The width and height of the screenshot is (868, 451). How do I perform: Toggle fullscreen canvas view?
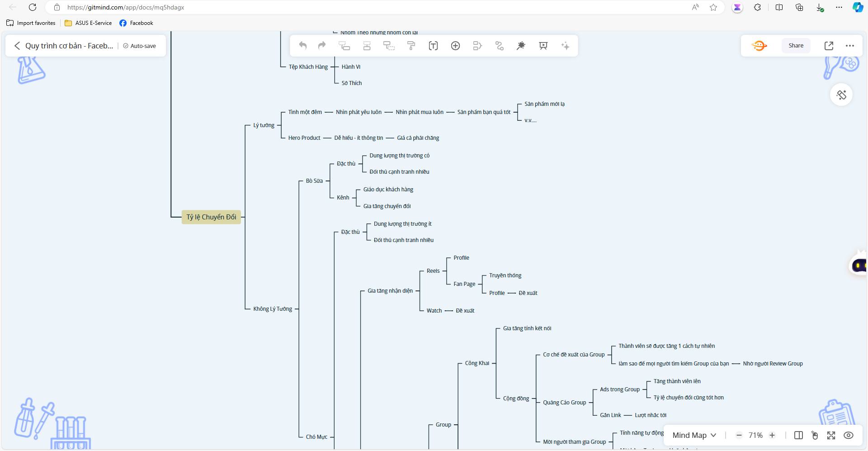831,435
